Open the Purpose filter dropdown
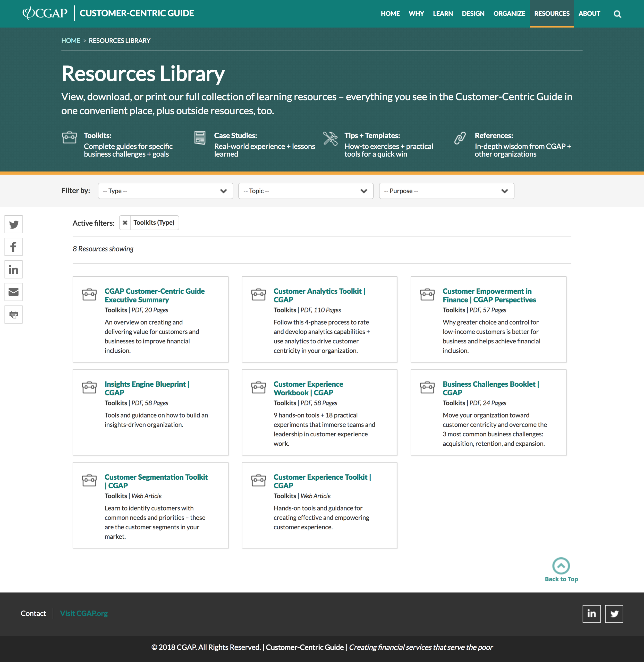 [446, 191]
